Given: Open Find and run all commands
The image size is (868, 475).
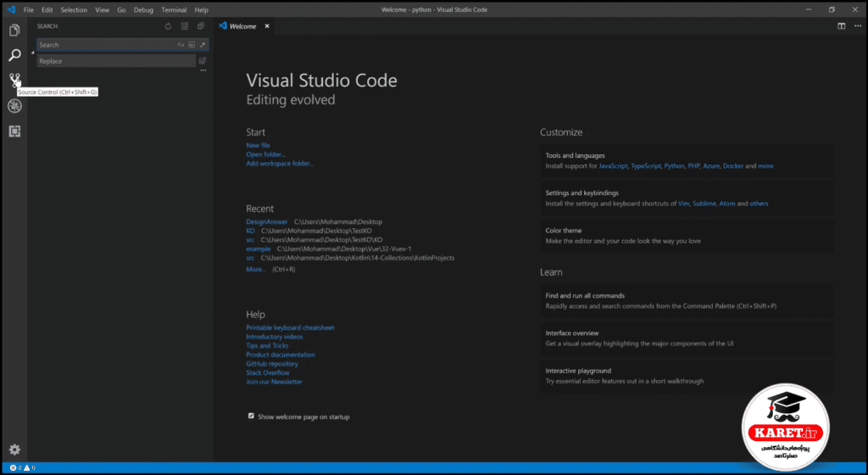Looking at the screenshot, I should pos(687,300).
